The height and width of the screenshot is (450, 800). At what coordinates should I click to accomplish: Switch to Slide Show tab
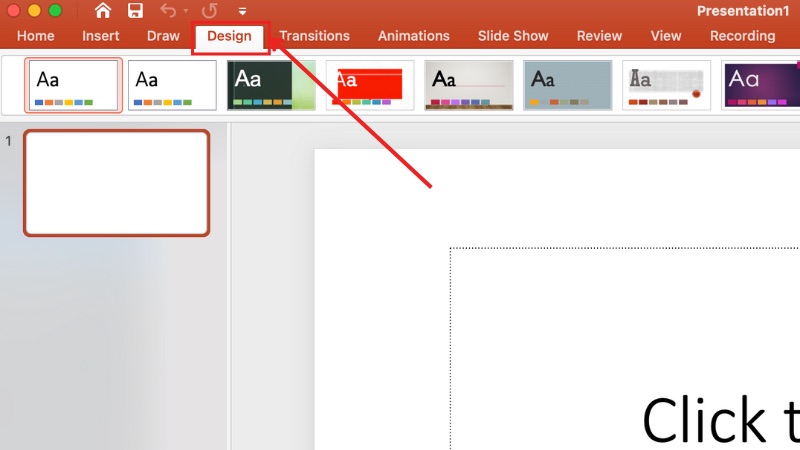(513, 36)
